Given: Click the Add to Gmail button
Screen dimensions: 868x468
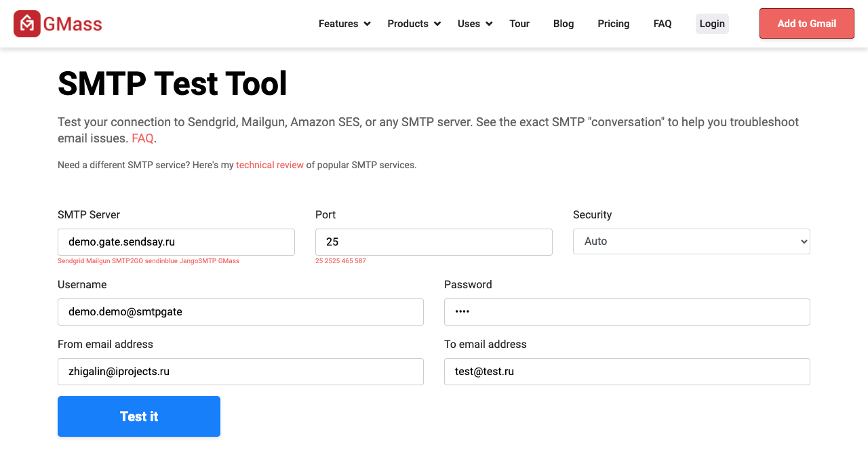Looking at the screenshot, I should click(x=806, y=23).
